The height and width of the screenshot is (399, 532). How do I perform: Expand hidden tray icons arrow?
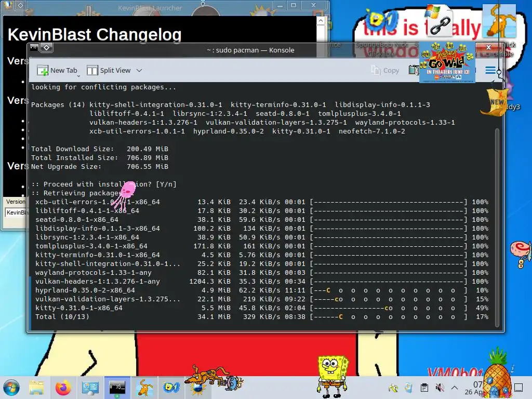(x=455, y=388)
